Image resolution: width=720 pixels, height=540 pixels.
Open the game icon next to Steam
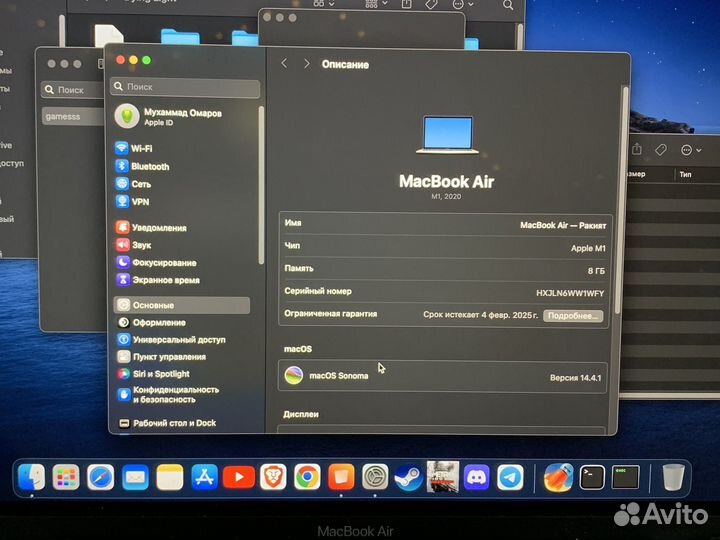443,477
